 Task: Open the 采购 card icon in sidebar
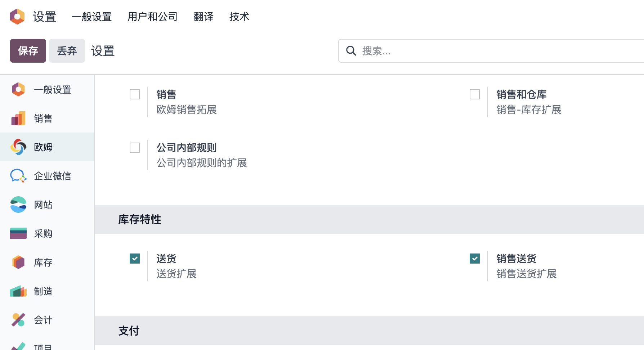coord(18,233)
